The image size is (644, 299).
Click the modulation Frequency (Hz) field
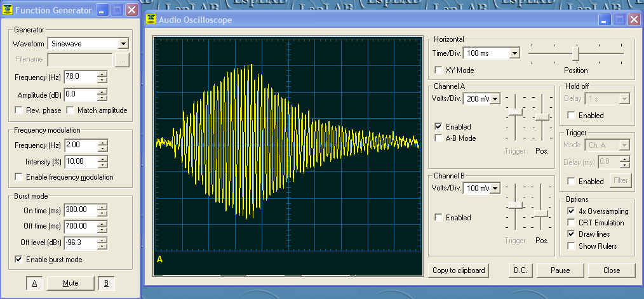coord(81,145)
